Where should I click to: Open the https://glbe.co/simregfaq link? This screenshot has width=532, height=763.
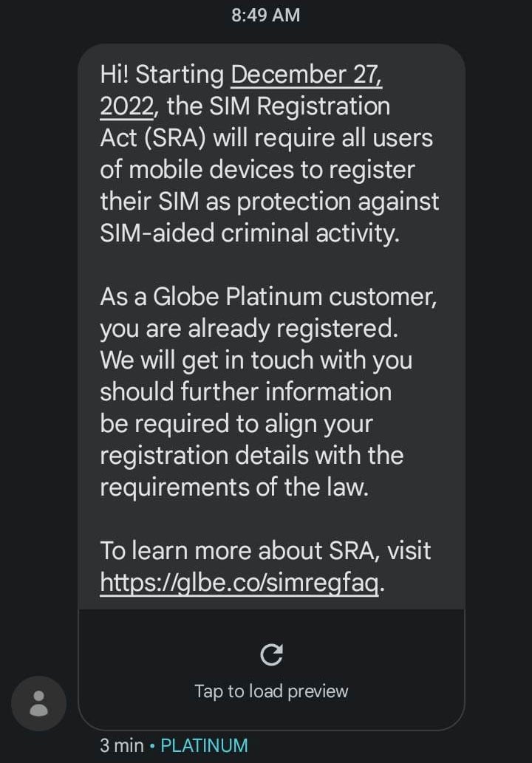point(239,582)
